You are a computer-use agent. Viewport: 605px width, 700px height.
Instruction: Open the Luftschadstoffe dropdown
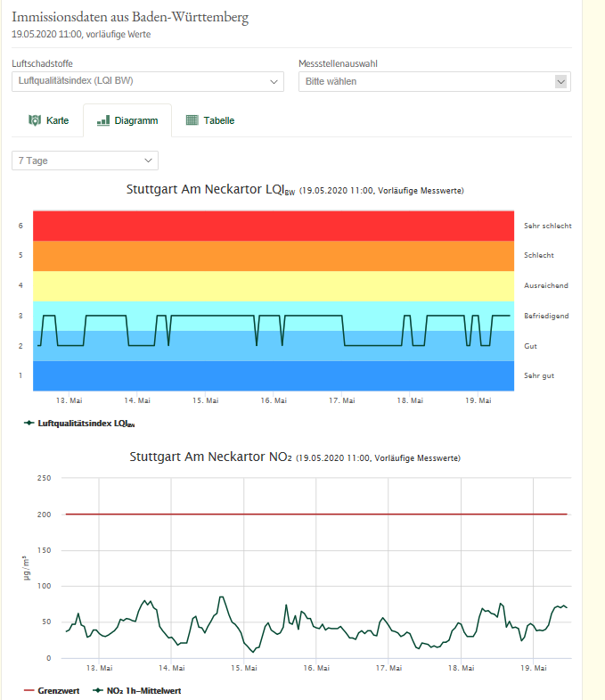[148, 81]
